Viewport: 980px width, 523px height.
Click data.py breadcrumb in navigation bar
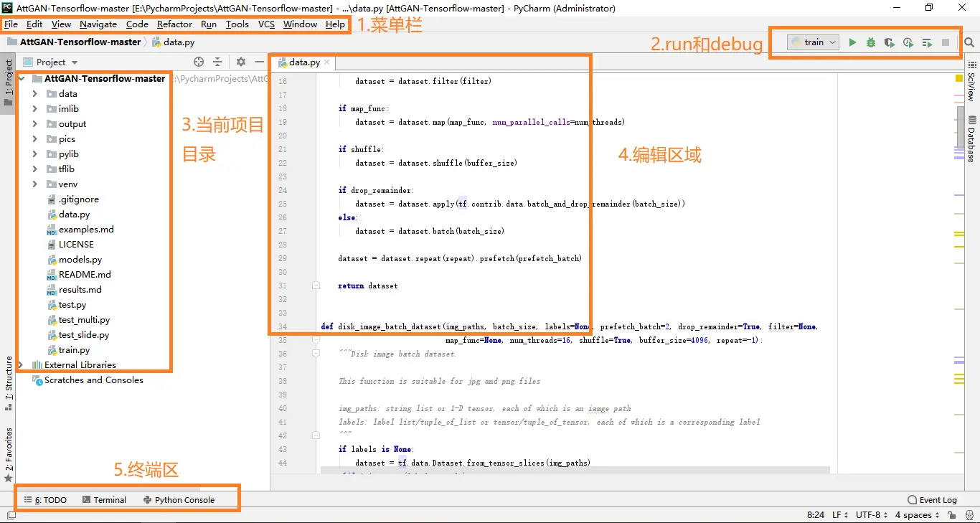[179, 42]
